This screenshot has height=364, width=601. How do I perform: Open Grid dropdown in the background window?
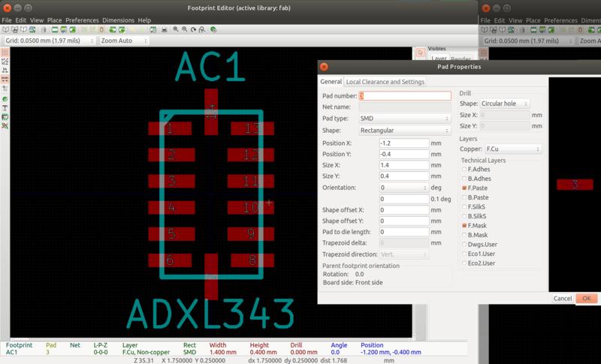(x=527, y=41)
